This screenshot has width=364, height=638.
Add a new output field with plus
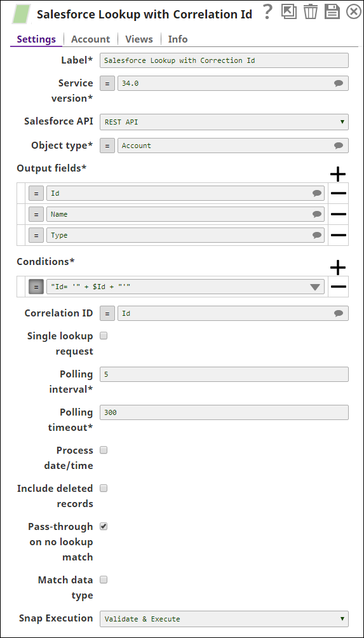(x=338, y=174)
